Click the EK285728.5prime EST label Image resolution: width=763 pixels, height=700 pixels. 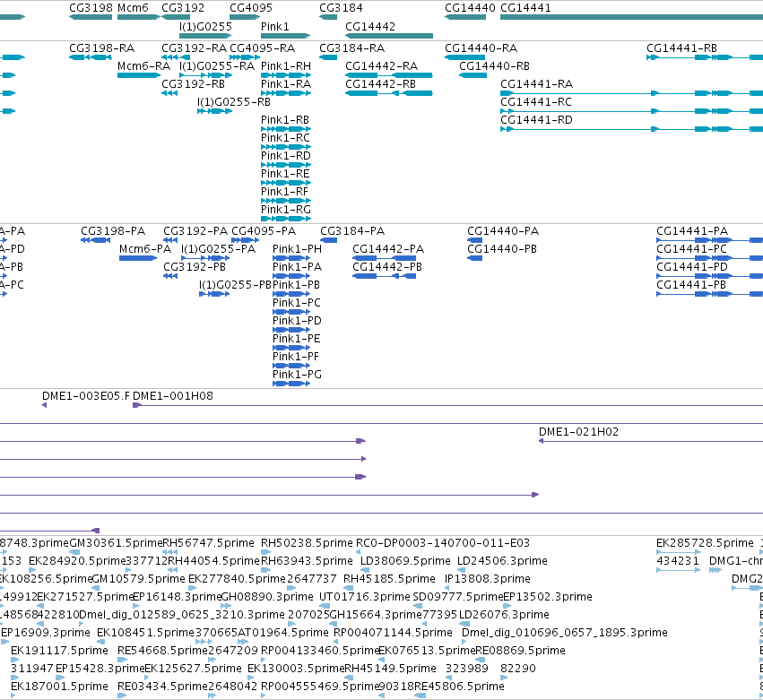[x=705, y=542]
